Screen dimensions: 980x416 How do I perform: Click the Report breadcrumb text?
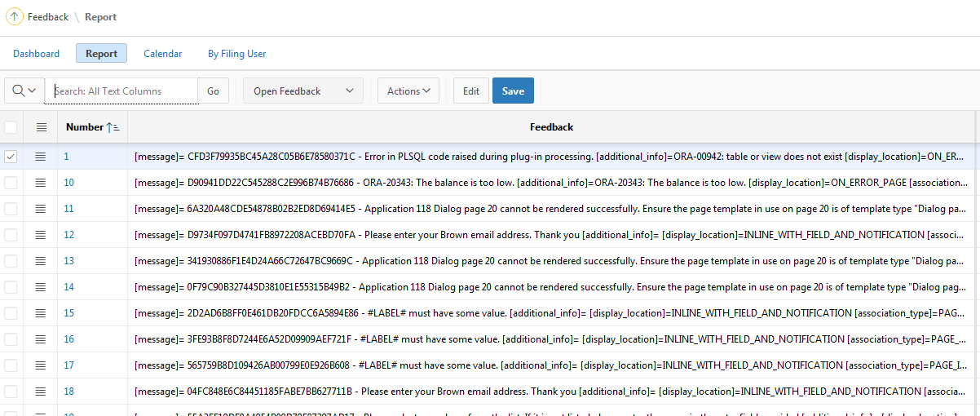point(101,17)
